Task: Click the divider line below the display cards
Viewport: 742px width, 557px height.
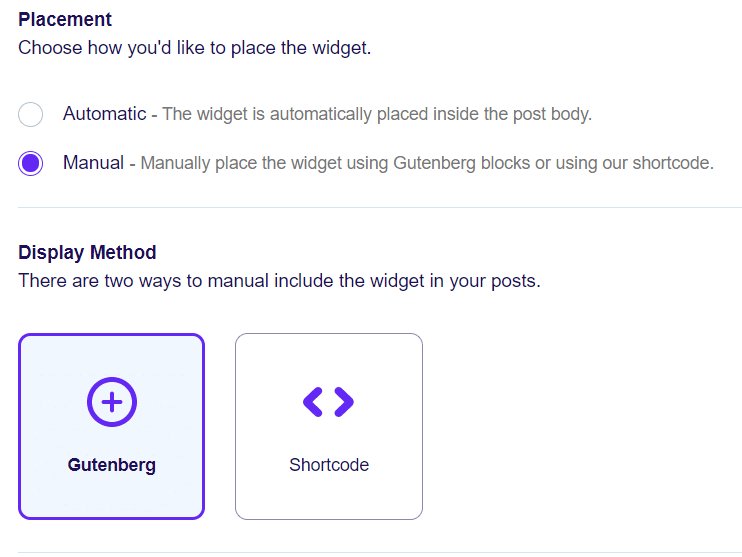Action: click(x=380, y=552)
